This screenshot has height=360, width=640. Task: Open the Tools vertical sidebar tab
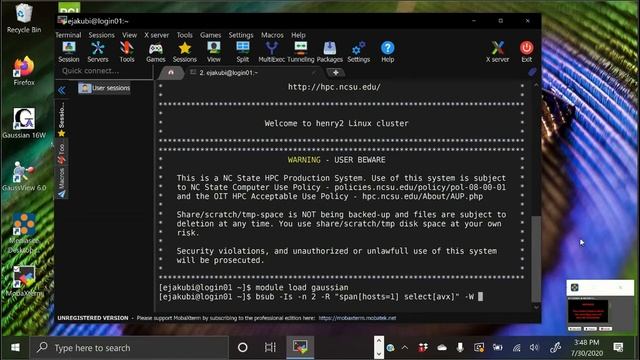(62, 154)
